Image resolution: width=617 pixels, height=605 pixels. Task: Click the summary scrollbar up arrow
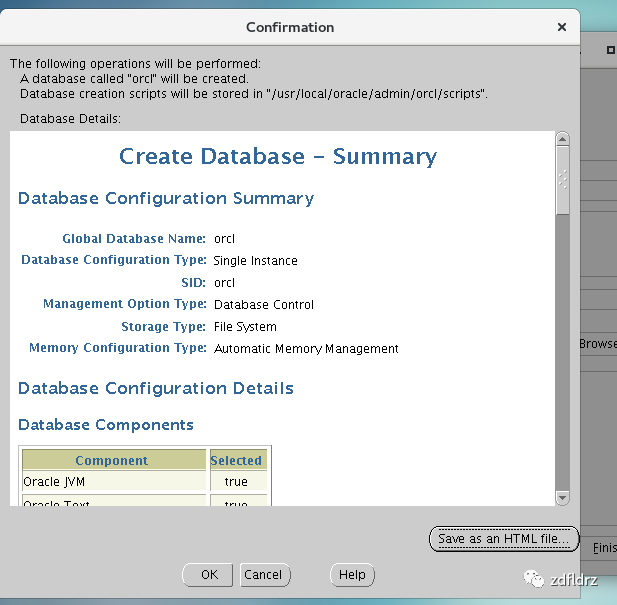click(563, 139)
